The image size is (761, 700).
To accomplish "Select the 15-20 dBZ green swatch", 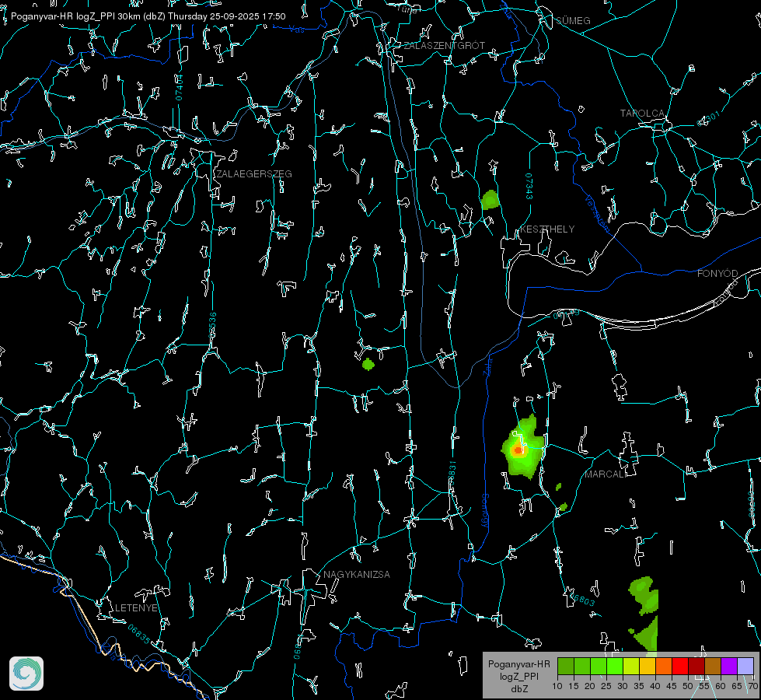I will click(582, 666).
